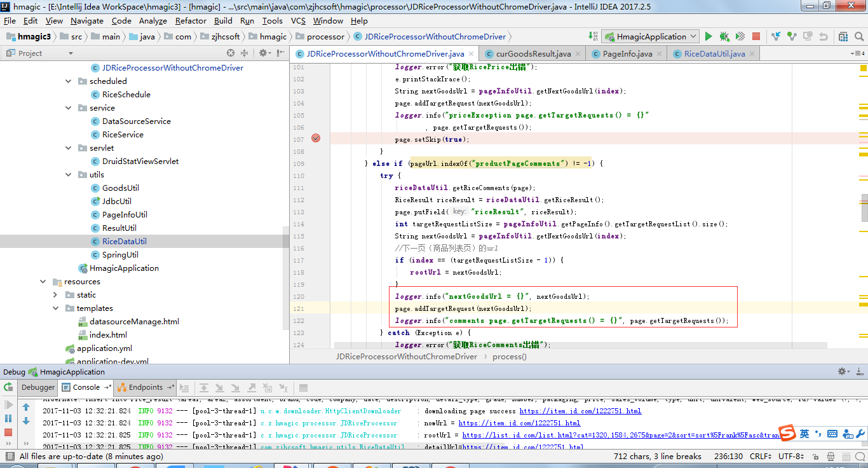Image resolution: width=868 pixels, height=468 pixels.
Task: Click the Step Over icon in the debug toolbar
Action: [x=203, y=387]
